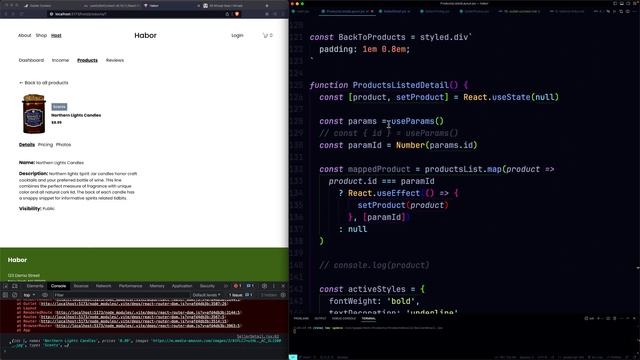Screen dimensions: 640x360
Task: Open the 'top' JavaScript context dropdown
Action: pyautogui.click(x=29, y=295)
